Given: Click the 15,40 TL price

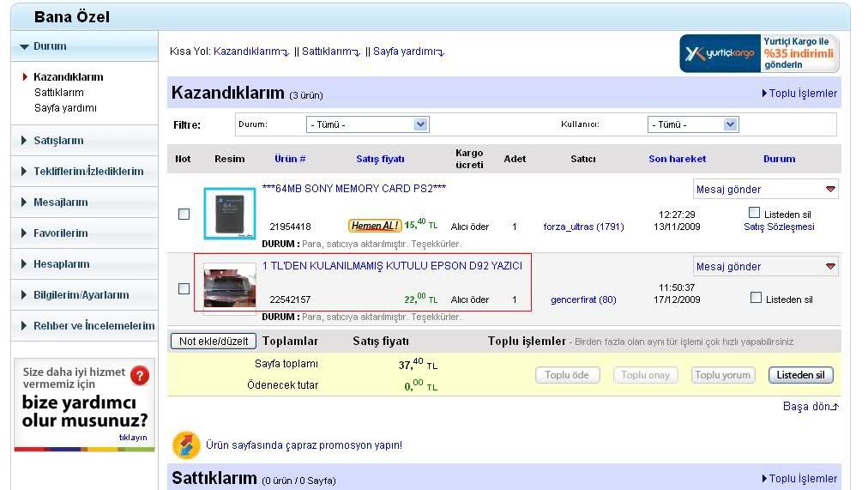Looking at the screenshot, I should point(421,224).
